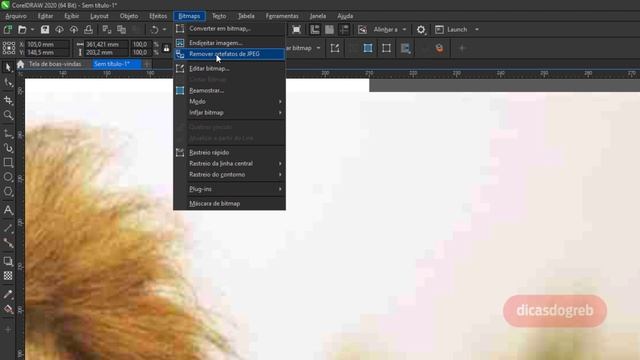Select the Connector tool
This screenshot has height=360, width=640.
pos(8,243)
